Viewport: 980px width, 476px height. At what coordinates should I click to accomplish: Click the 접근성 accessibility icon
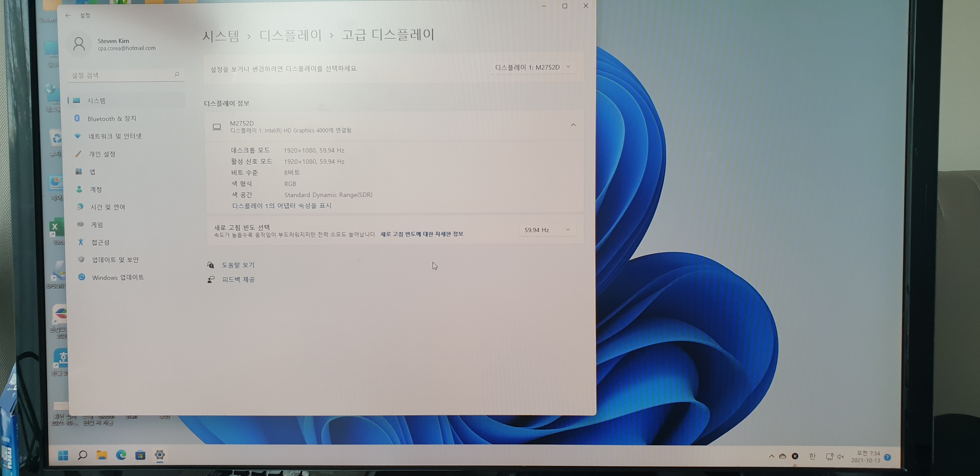(x=81, y=242)
